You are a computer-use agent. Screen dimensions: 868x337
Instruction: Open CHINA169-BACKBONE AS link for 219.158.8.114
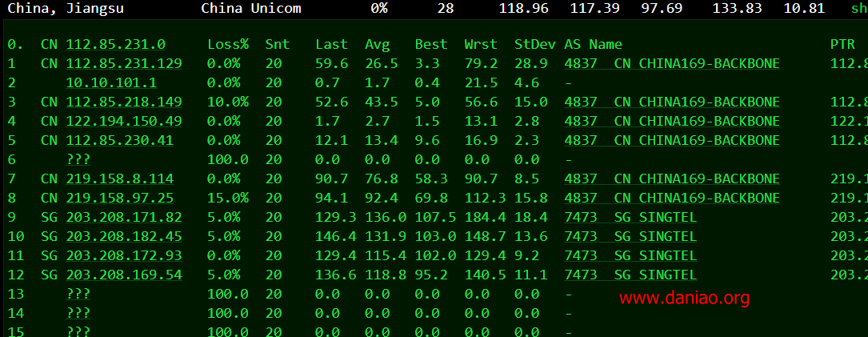point(672,179)
